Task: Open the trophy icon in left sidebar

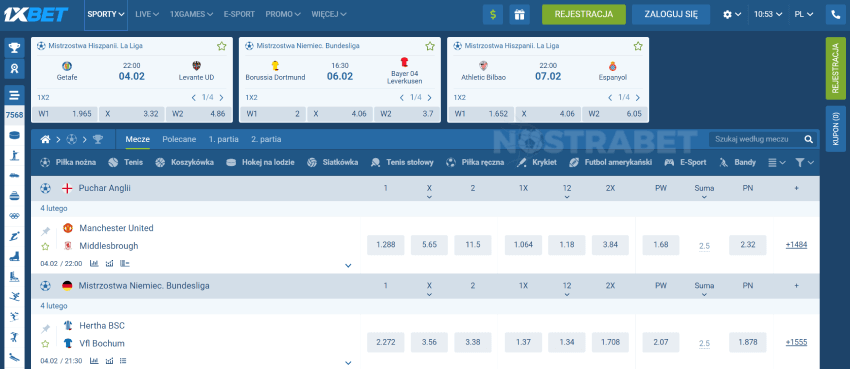Action: 14,48
